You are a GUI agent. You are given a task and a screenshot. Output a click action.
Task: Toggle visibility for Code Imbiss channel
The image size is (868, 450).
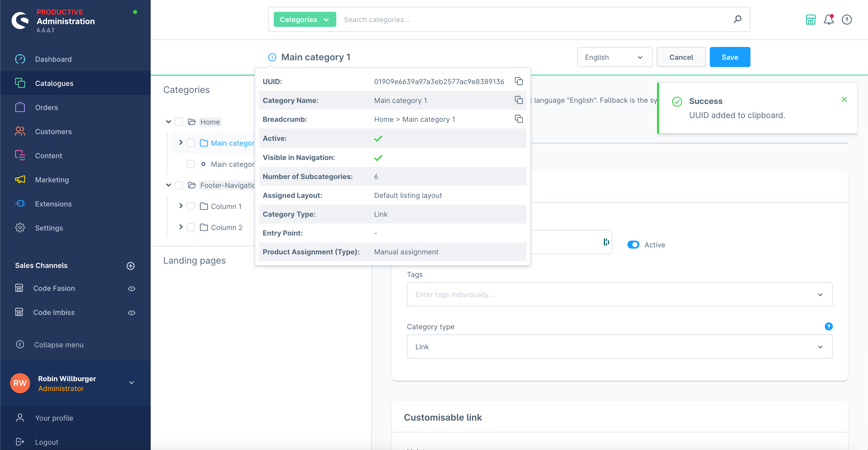[x=131, y=312]
